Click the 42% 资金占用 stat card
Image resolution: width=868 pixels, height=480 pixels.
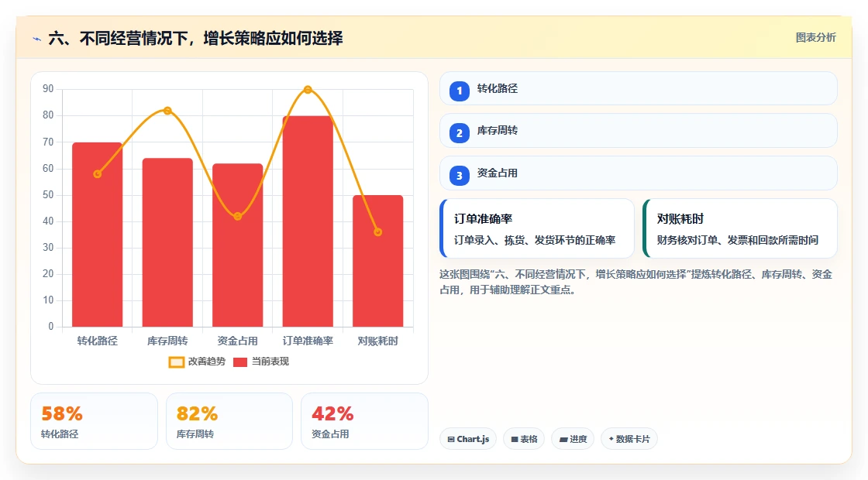(x=364, y=421)
